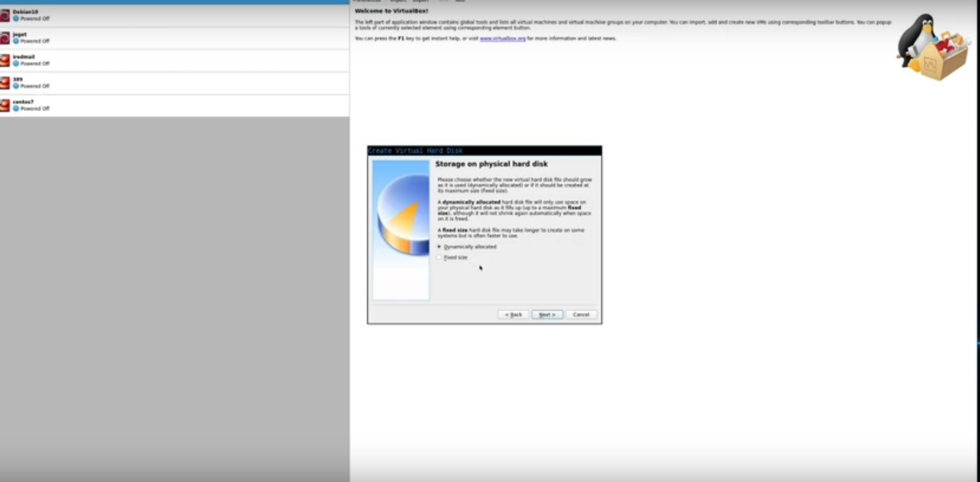Screen dimensions: 980x482
Task: Click the joget VM icon
Action: (x=5, y=38)
